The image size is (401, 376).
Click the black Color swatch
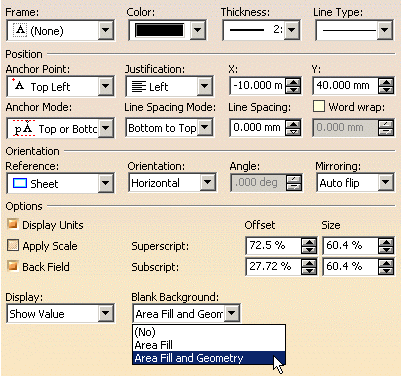159,30
